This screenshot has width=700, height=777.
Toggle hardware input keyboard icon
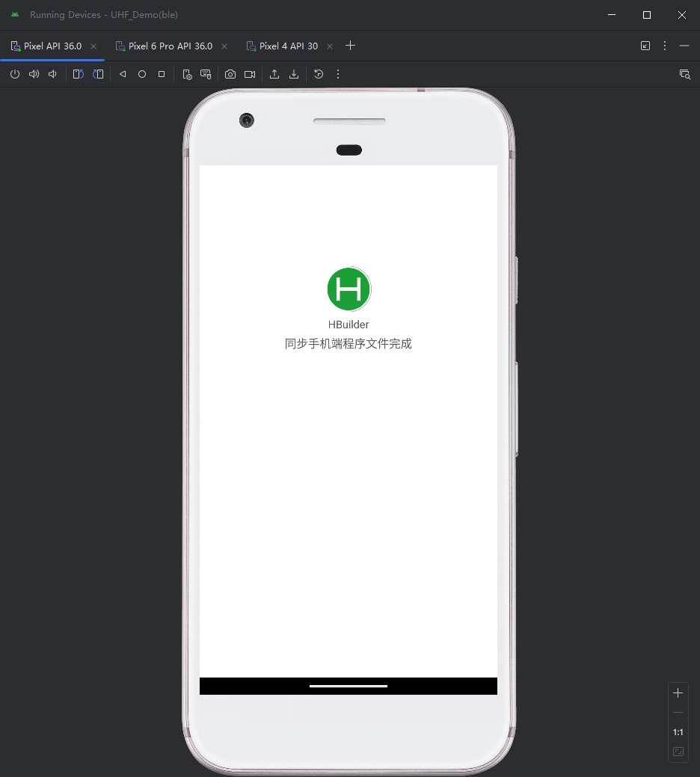point(206,74)
